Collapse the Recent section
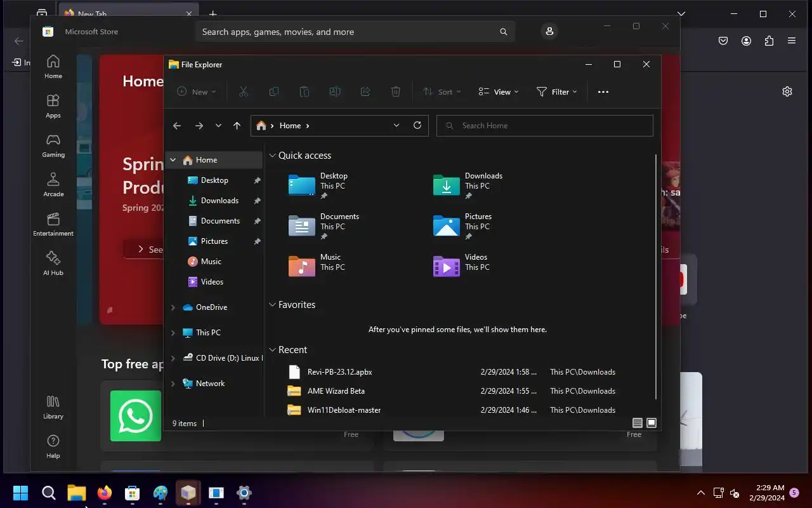This screenshot has height=508, width=812. 272,350
